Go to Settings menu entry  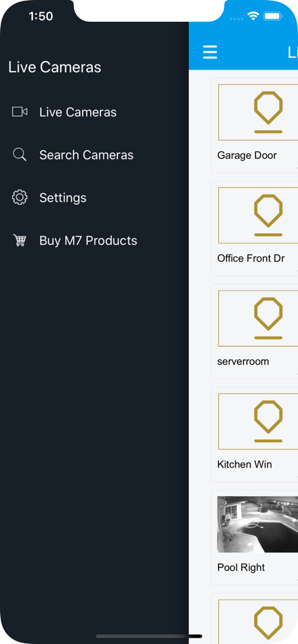pos(63,198)
